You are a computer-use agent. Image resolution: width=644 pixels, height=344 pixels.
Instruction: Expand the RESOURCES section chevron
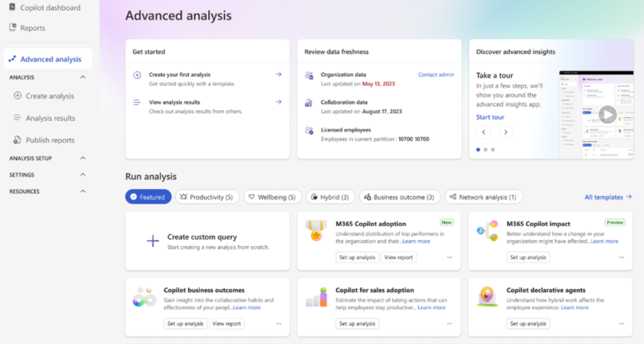pos(83,191)
